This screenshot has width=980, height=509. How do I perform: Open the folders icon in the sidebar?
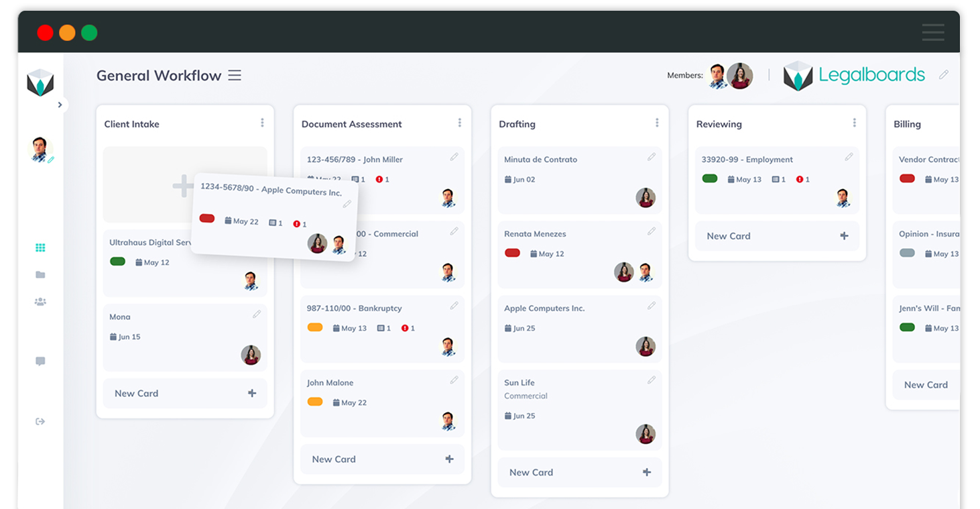point(40,274)
